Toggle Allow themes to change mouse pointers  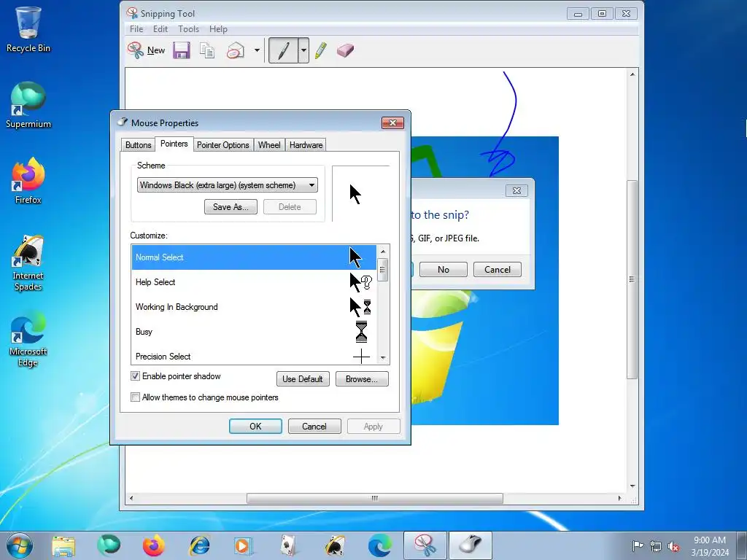pyautogui.click(x=135, y=397)
